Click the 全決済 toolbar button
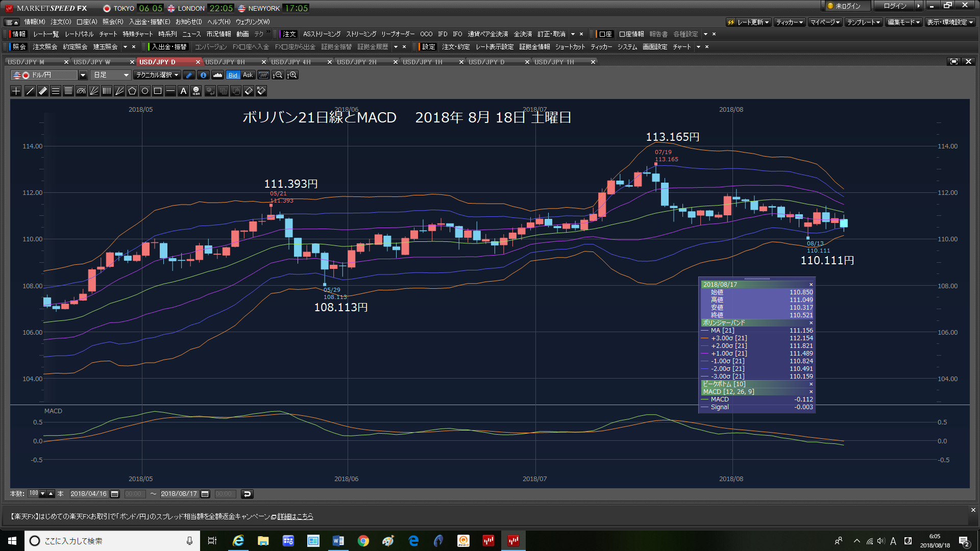The image size is (980, 551). [523, 34]
